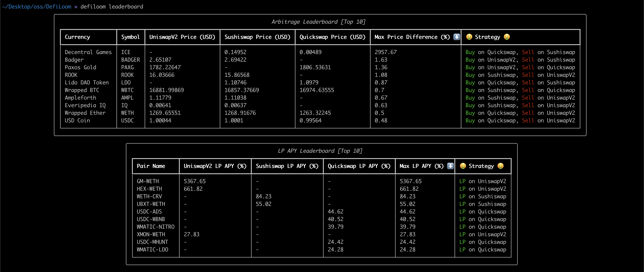Click the typed defiloom leaderboard command text

coord(112,6)
